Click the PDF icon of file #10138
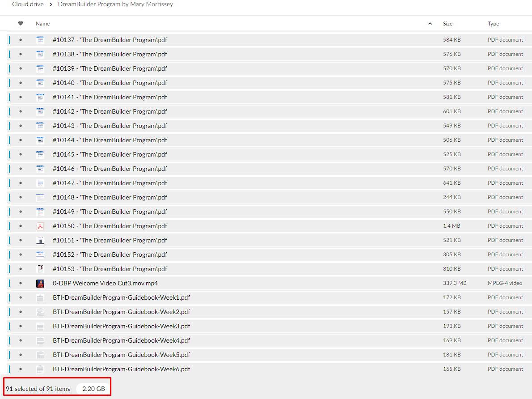The width and height of the screenshot is (532, 399). (x=40, y=54)
